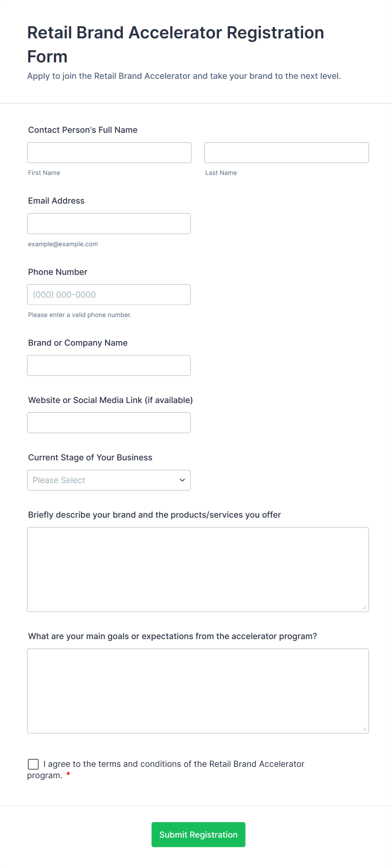The height and width of the screenshot is (868, 392).
Task: Click the resize handle of the goals text area
Action: pyautogui.click(x=364, y=729)
